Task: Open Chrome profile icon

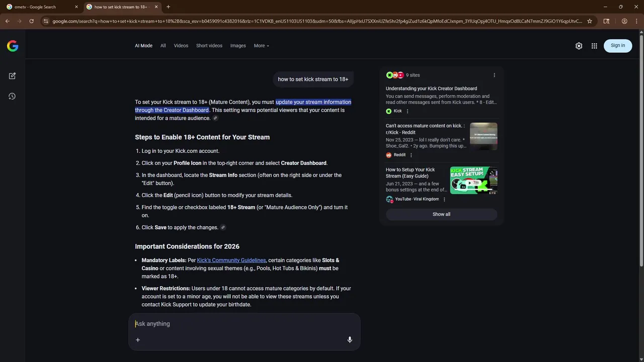Action: (624, 21)
